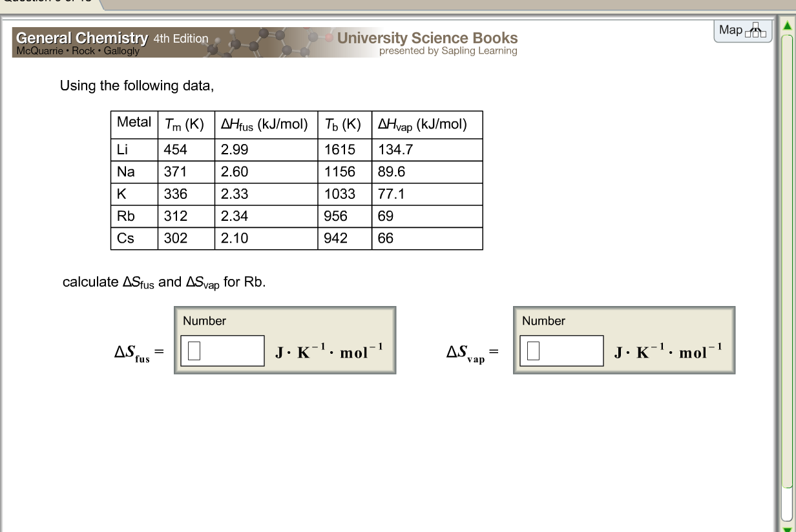796x532 pixels.
Task: Click the ΔHvap column header cell
Action: tap(423, 124)
